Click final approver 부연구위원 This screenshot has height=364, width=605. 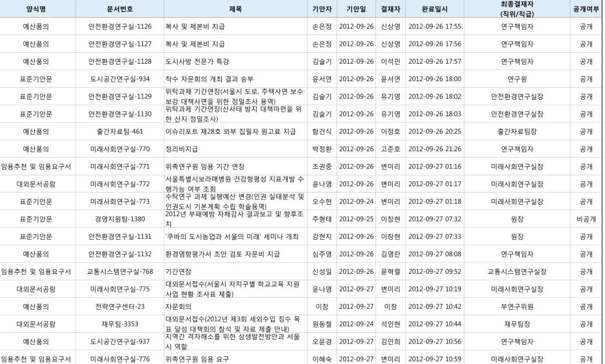[x=517, y=307]
